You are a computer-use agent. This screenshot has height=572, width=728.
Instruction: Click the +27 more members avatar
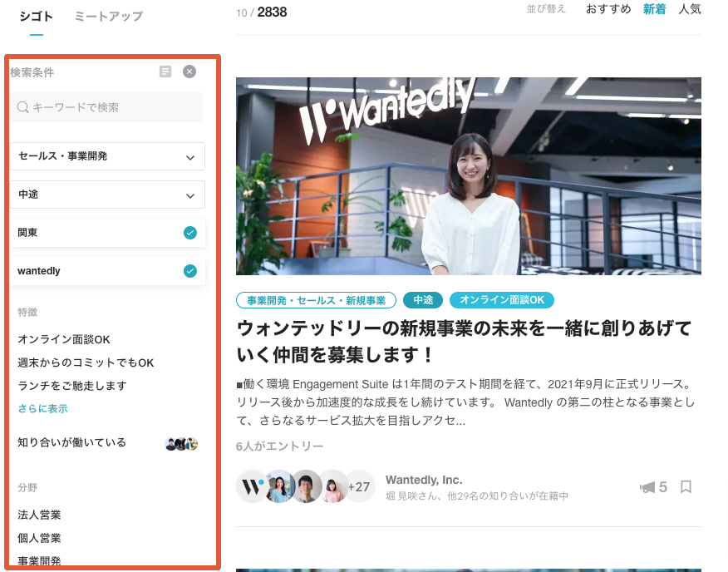pos(359,486)
